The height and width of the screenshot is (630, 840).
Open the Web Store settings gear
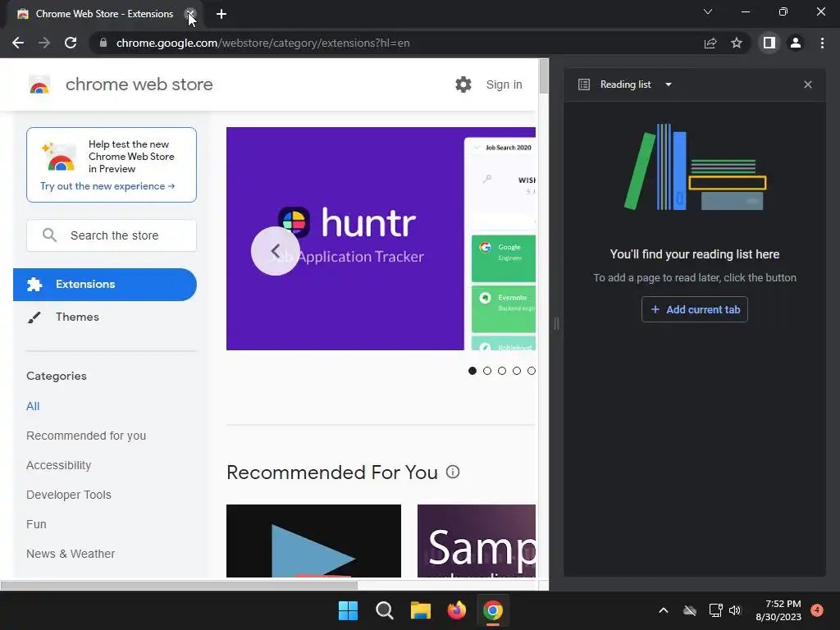463,84
